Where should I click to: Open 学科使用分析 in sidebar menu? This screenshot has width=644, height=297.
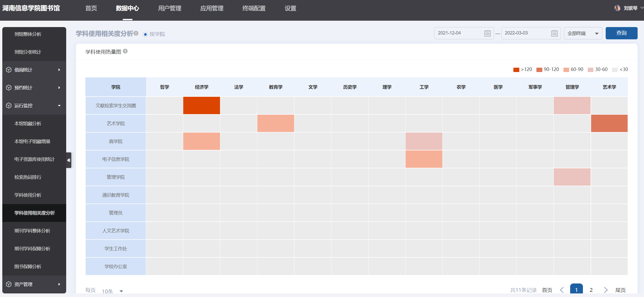28,195
